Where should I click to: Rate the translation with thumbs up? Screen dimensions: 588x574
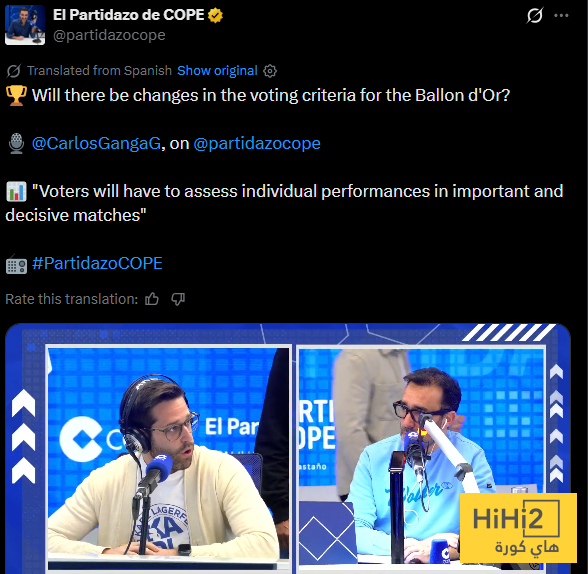pos(152,299)
